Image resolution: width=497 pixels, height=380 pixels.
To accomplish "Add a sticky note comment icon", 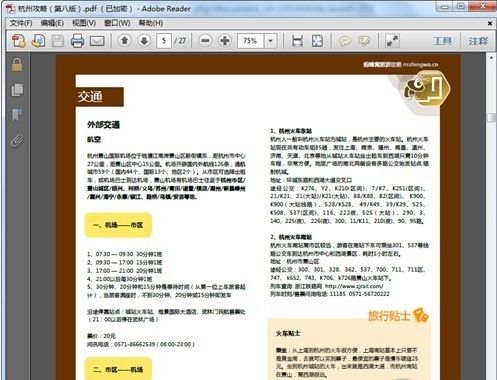I will pyautogui.click(x=345, y=41).
